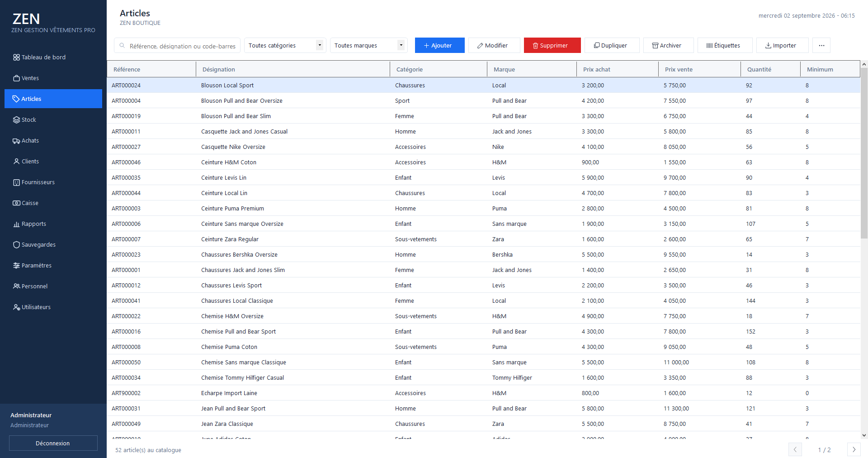Click the Prix achat column header
Image resolution: width=868 pixels, height=458 pixels.
coord(618,69)
